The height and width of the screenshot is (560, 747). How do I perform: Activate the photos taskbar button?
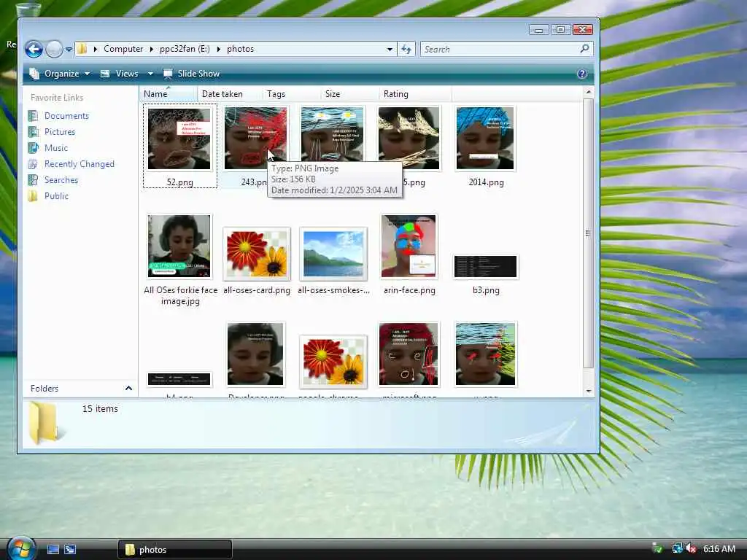[x=174, y=550]
